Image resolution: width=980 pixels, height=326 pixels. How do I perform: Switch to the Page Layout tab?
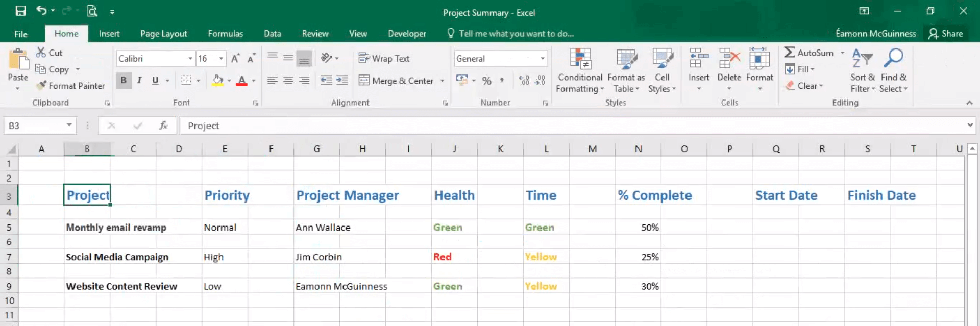coord(164,34)
